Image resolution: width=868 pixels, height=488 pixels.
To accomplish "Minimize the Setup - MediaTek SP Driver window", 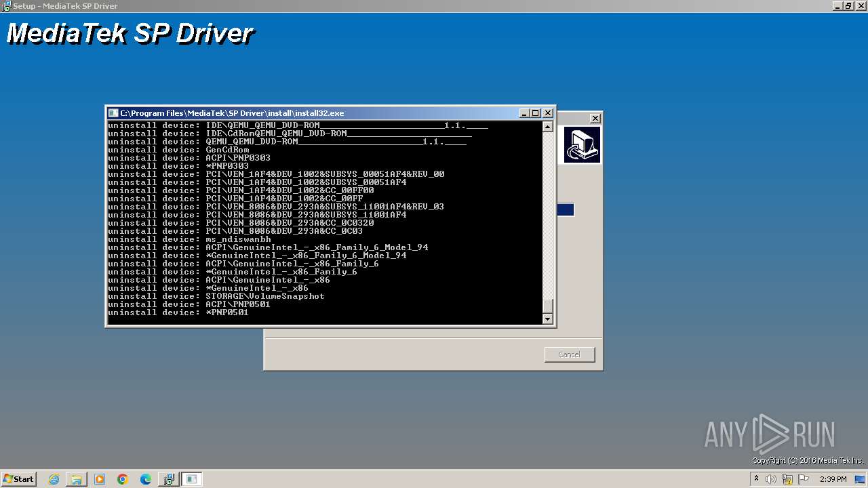I will tap(837, 5).
